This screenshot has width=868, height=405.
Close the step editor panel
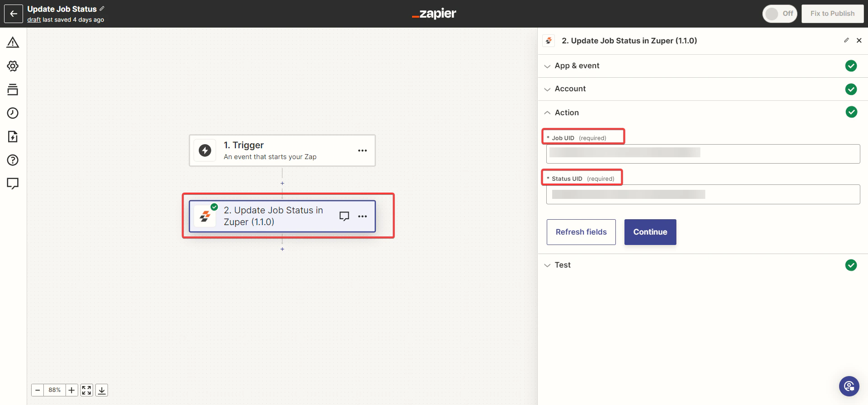[x=859, y=40]
